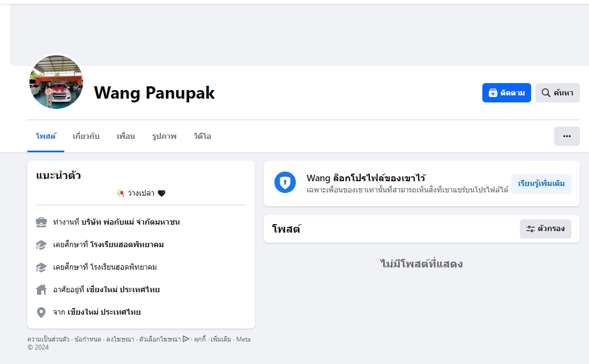Click เรียนรู้เพิ่มเติม learn more button
This screenshot has width=589, height=364.
coord(541,184)
